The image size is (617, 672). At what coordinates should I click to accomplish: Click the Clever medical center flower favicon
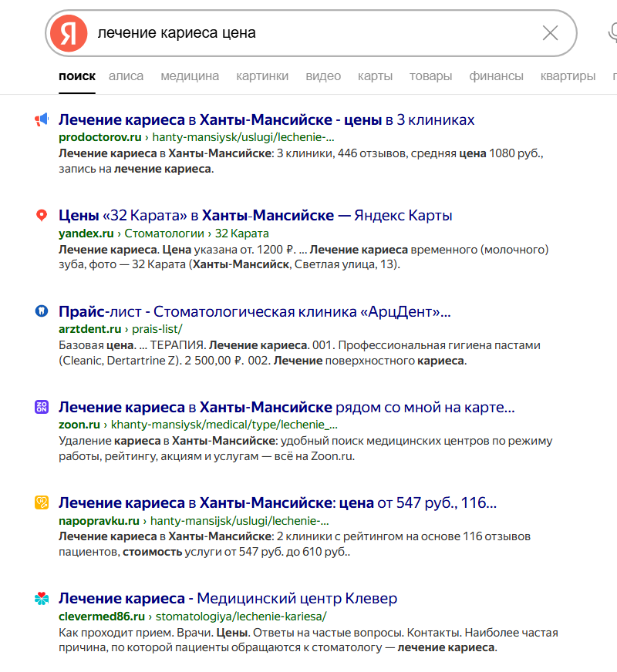pos(42,597)
